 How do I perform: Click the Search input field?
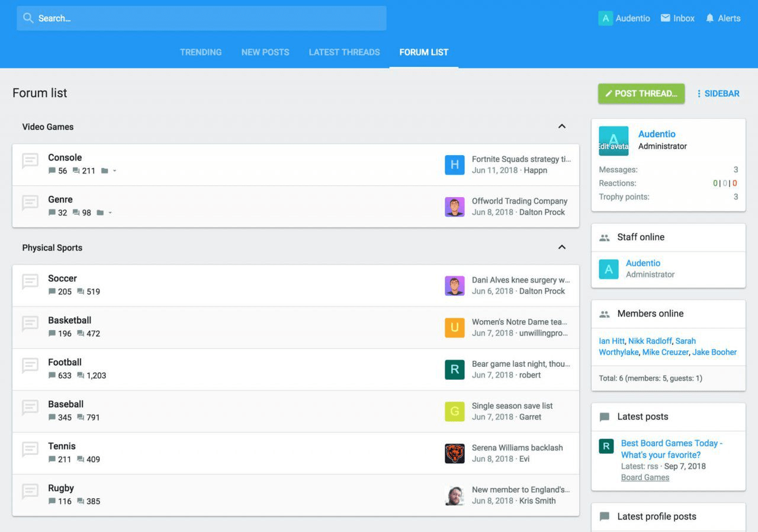click(x=201, y=18)
